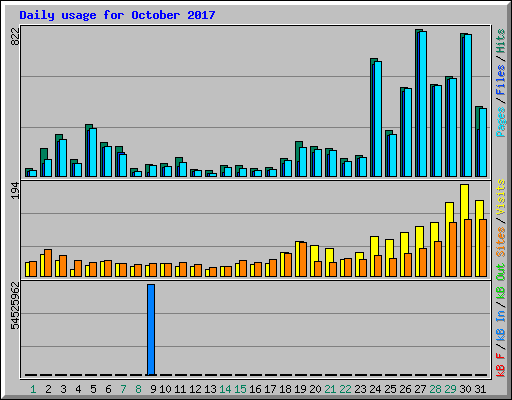Image resolution: width=512 pixels, height=400 pixels.
Task: Click day label 7 on the x-axis
Action: 123,389
